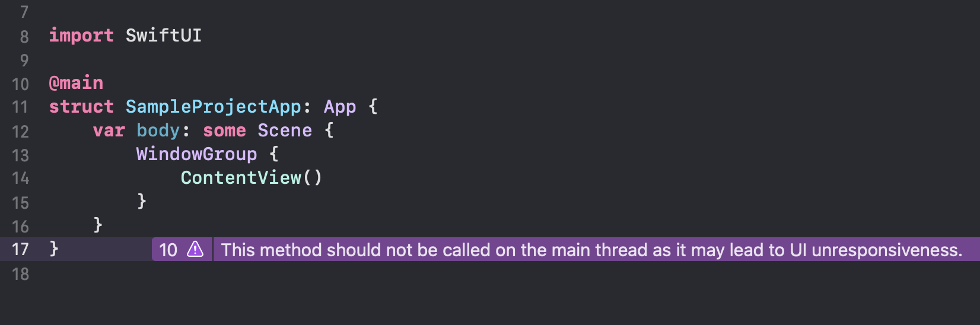980x325 pixels.
Task: Click the some keyword
Action: 224,130
